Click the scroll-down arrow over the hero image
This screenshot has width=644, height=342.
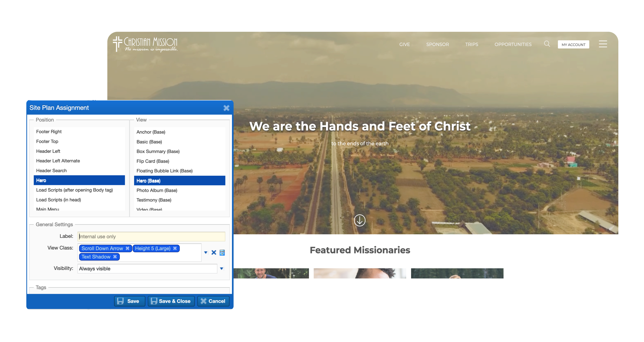pos(360,221)
